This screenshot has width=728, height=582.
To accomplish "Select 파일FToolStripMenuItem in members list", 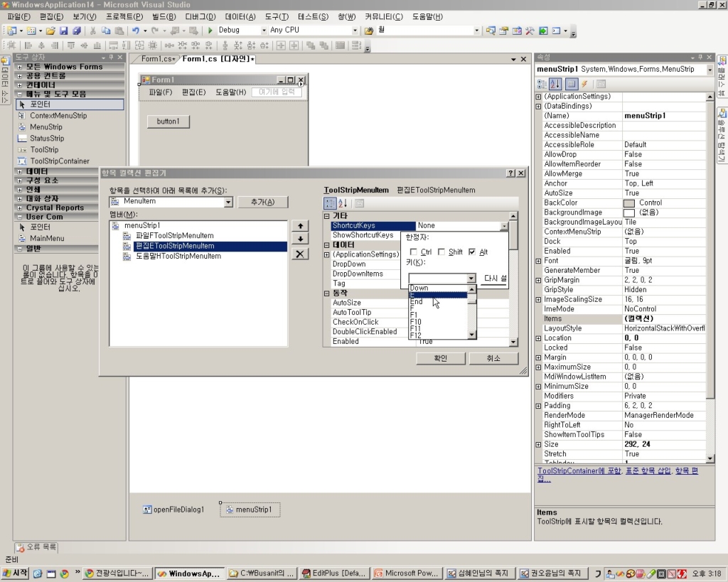I will click(175, 236).
